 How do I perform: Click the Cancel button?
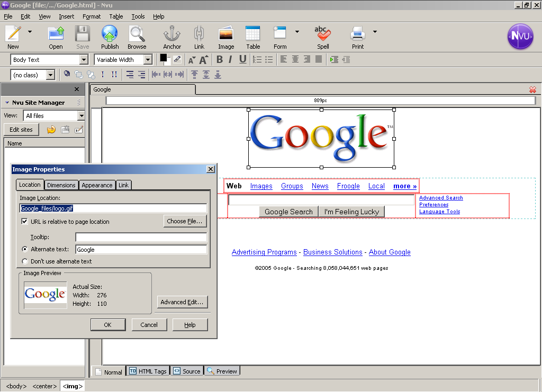coord(149,325)
